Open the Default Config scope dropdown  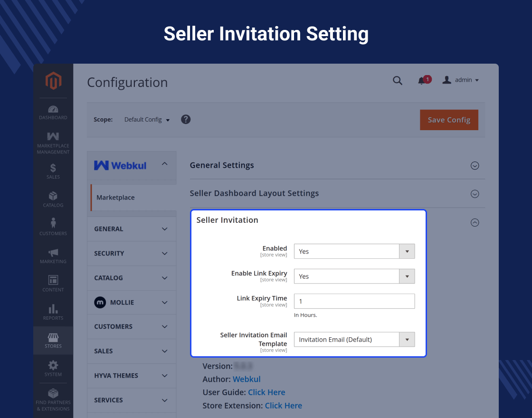click(x=147, y=120)
